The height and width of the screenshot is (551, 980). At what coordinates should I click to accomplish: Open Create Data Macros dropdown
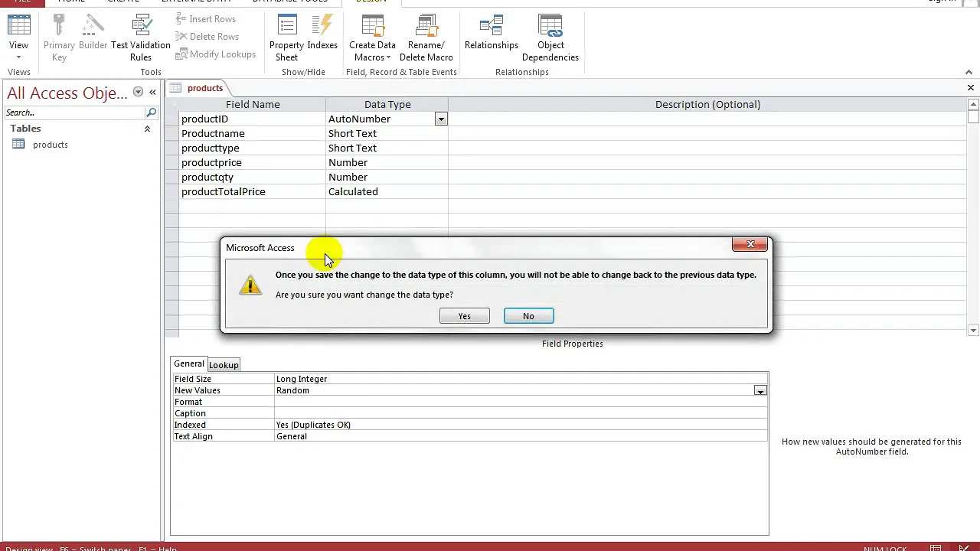coord(372,38)
